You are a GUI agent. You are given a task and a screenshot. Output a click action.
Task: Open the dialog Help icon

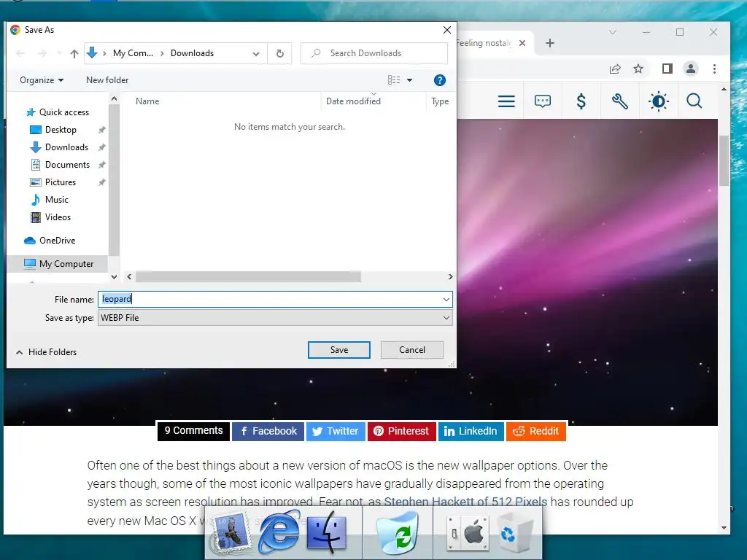(x=440, y=80)
